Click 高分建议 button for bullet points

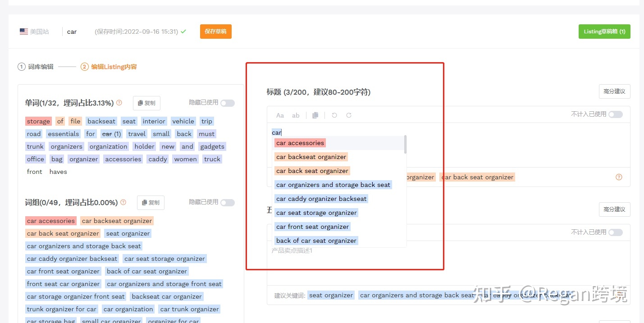614,209
